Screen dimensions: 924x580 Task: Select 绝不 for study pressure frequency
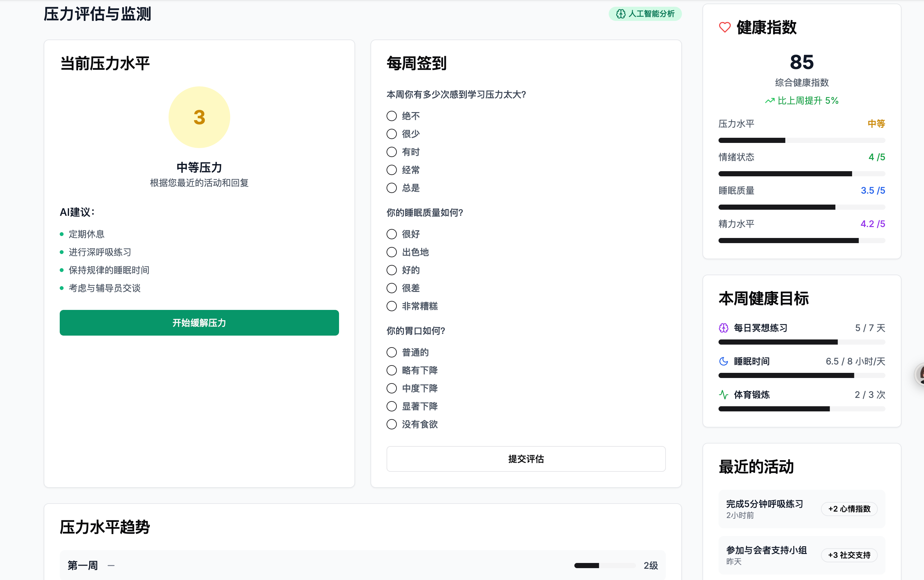[391, 116]
